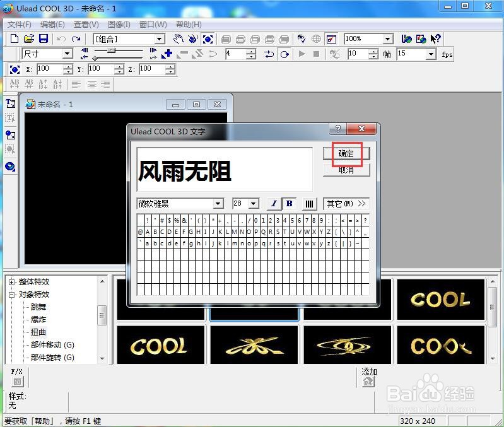This screenshot has height=427, width=504.
Task: Select 扭曲 effect in tree
Action: pos(38,332)
